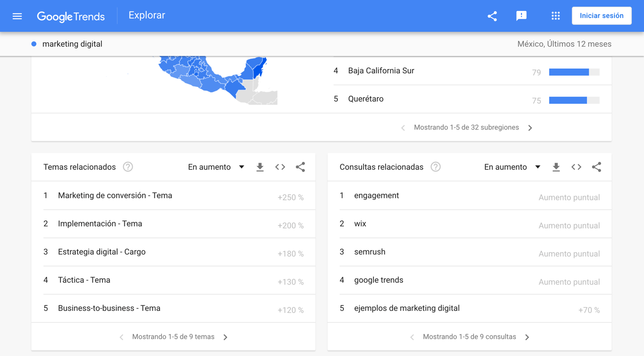Open En aumento dropdown for Temas relacionados
The height and width of the screenshot is (356, 644).
pyautogui.click(x=216, y=167)
